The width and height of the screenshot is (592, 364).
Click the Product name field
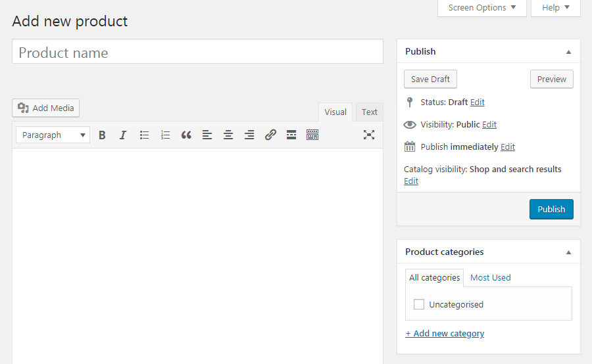tap(197, 53)
